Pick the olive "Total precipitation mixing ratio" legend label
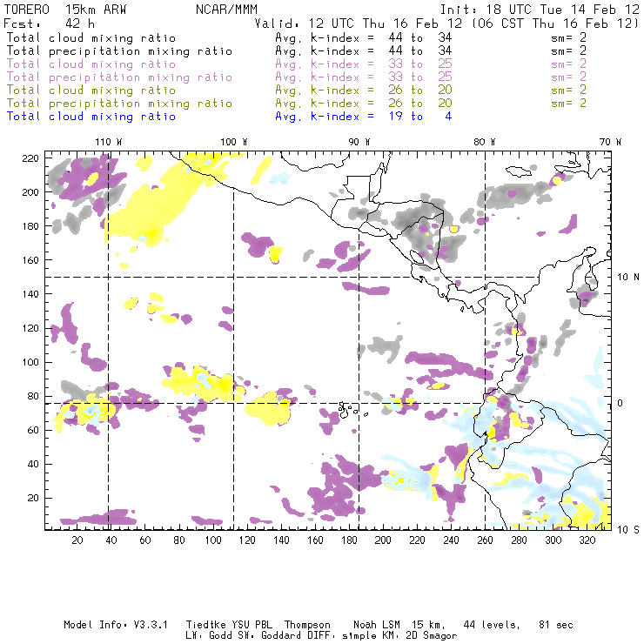This screenshot has width=644, height=644. (119, 103)
